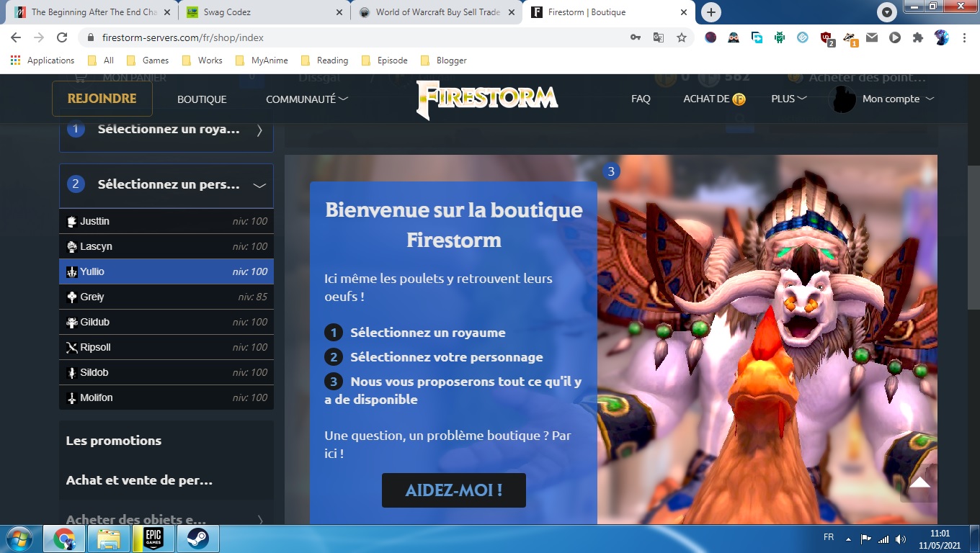Open the mail envelope extension
Screen dimensions: 980x553
coord(872,37)
